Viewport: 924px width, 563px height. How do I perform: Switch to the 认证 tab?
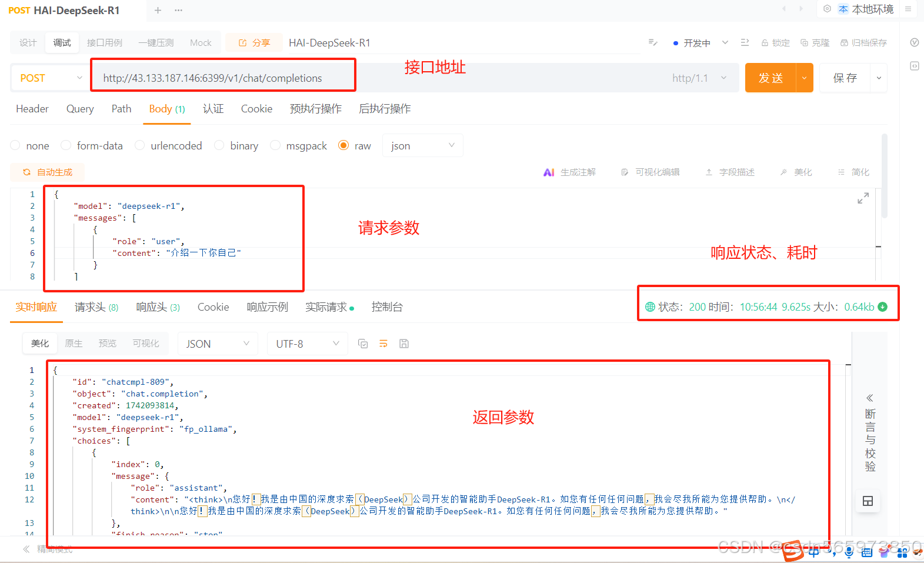point(213,109)
